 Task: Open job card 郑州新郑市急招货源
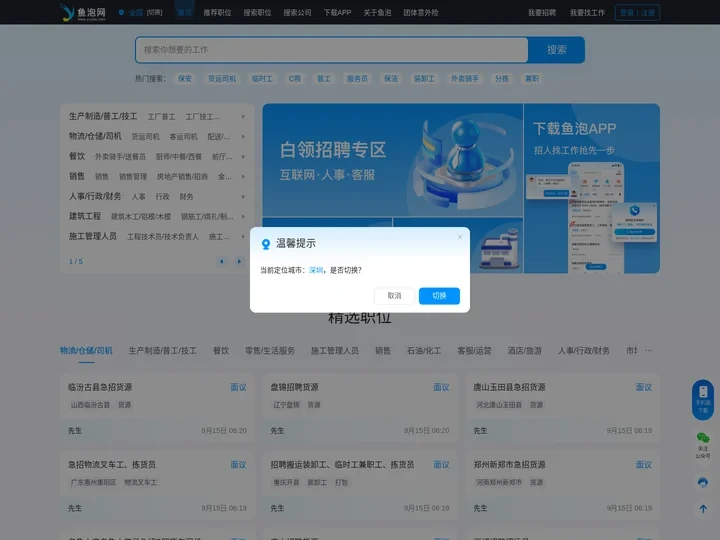coord(562,485)
